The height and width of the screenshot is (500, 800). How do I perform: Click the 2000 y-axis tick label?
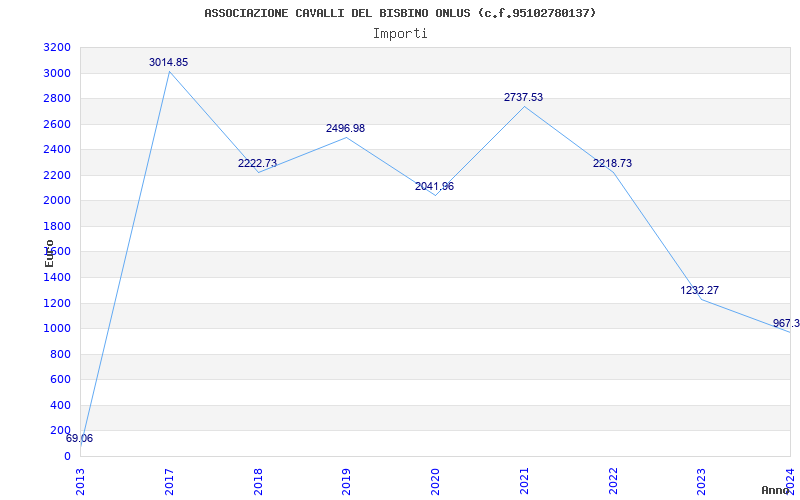click(x=57, y=201)
